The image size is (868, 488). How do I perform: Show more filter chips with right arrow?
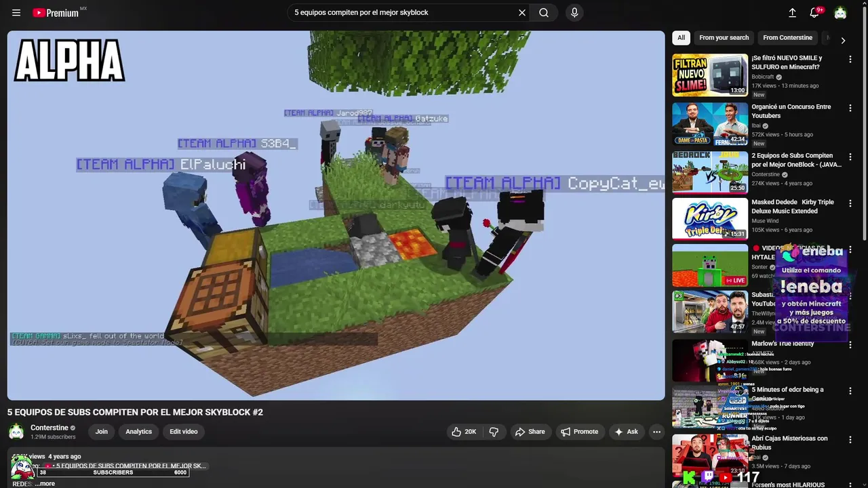tap(843, 40)
